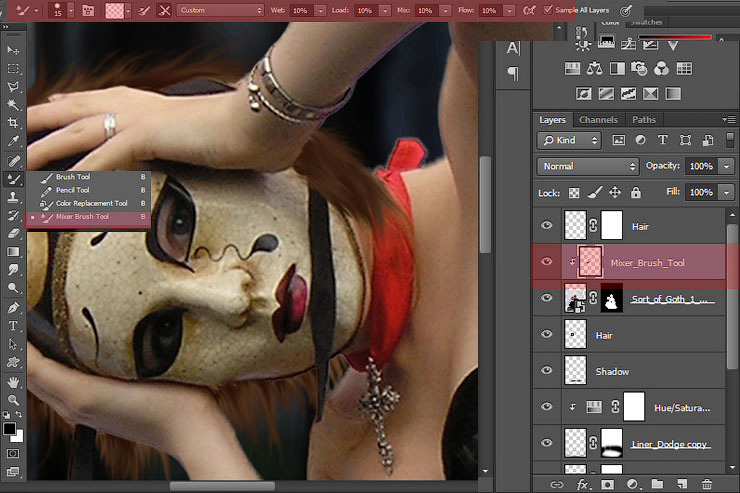The height and width of the screenshot is (493, 740).
Task: Choose Color Replacement Tool from flyout
Action: (x=91, y=203)
